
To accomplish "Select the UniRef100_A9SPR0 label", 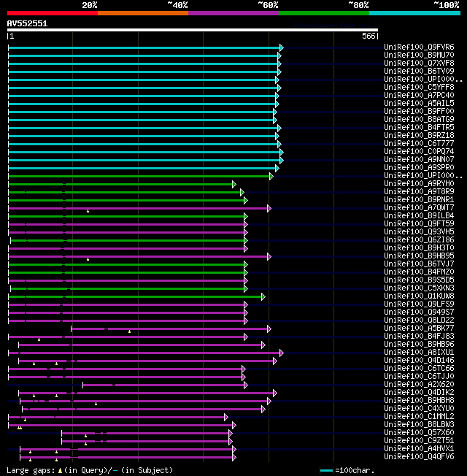I will tap(419, 168).
